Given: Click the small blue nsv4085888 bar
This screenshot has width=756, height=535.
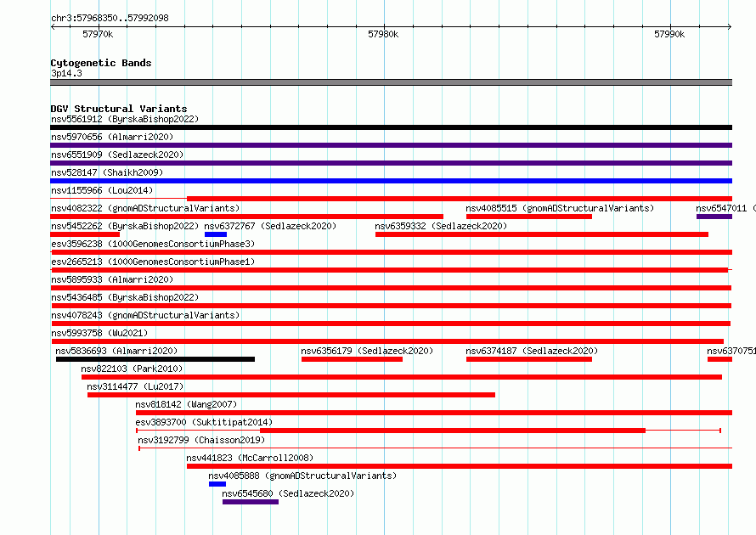Looking at the screenshot, I should click(217, 484).
